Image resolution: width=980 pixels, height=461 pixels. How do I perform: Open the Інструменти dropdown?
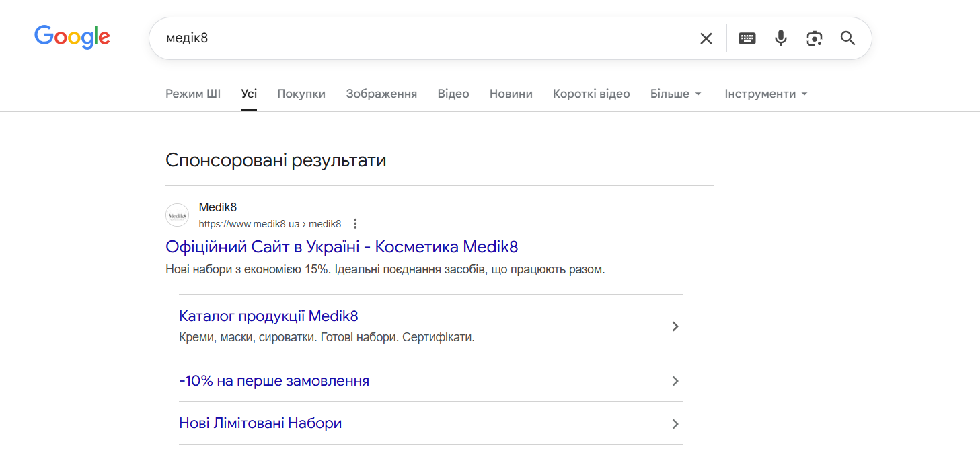coord(765,94)
